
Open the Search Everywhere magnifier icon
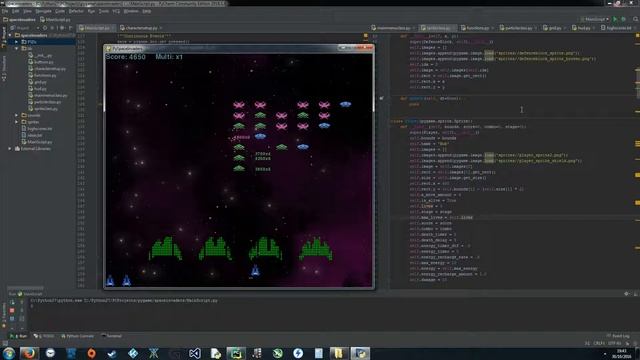[636, 19]
